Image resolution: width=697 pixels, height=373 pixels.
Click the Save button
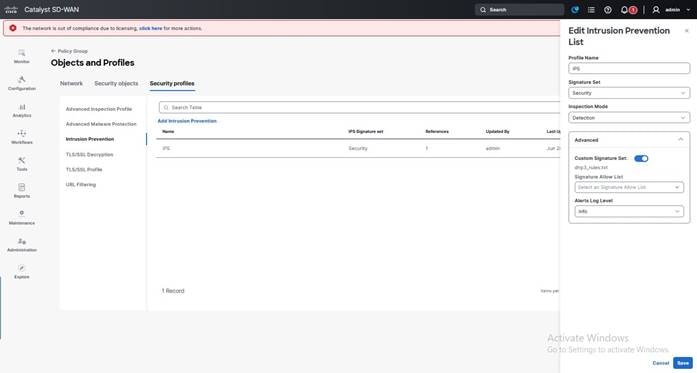tap(683, 363)
